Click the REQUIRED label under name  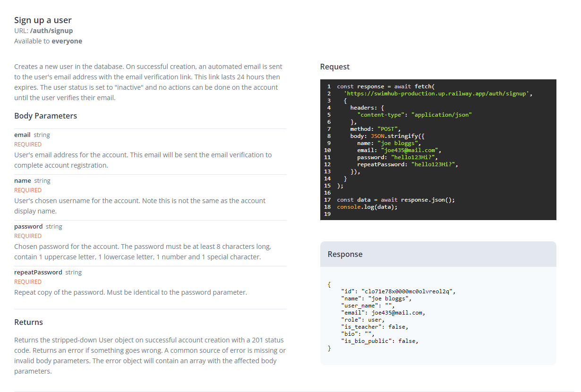[28, 190]
